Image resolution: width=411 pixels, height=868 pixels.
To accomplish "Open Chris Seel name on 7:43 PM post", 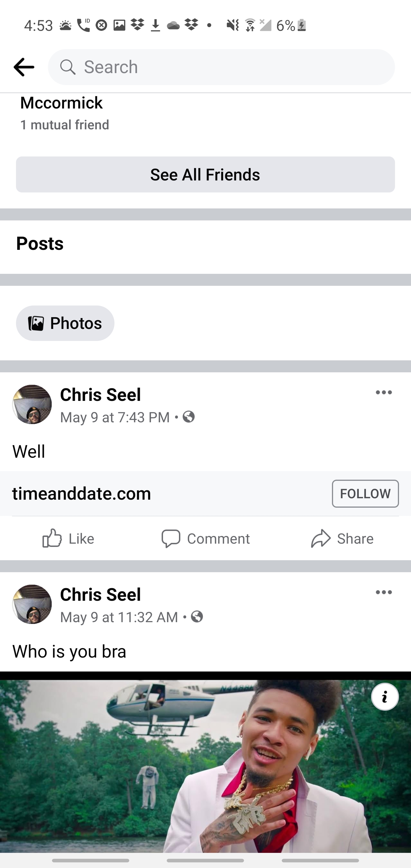I will 100,395.
